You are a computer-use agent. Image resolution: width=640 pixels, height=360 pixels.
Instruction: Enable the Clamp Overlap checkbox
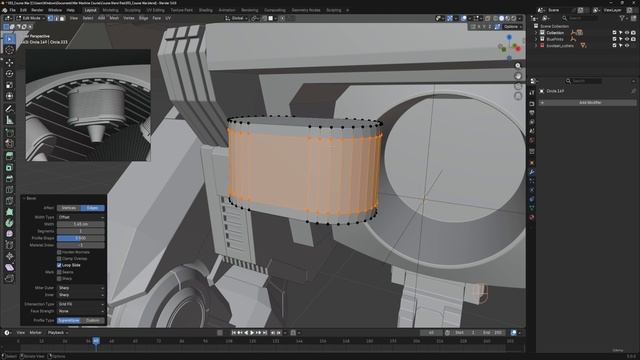tap(59, 259)
